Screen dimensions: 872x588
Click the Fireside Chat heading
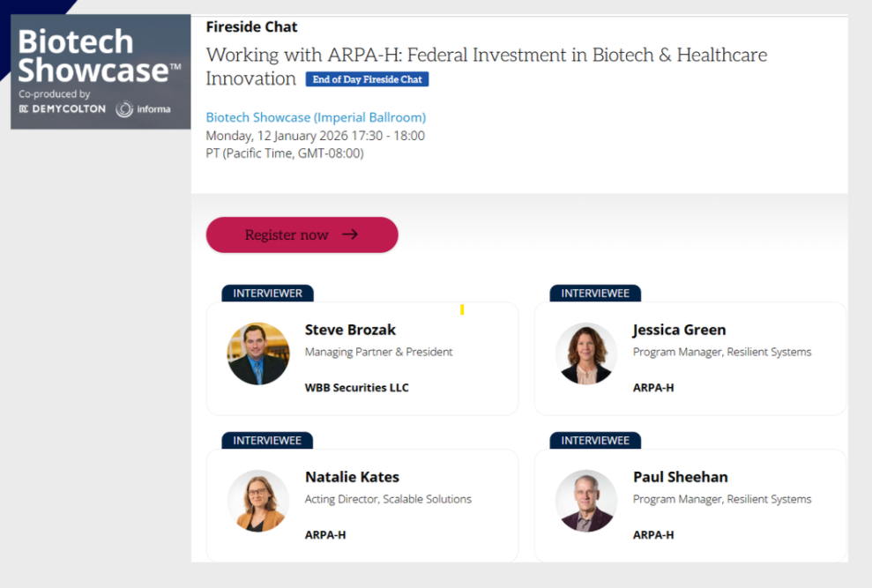point(251,27)
